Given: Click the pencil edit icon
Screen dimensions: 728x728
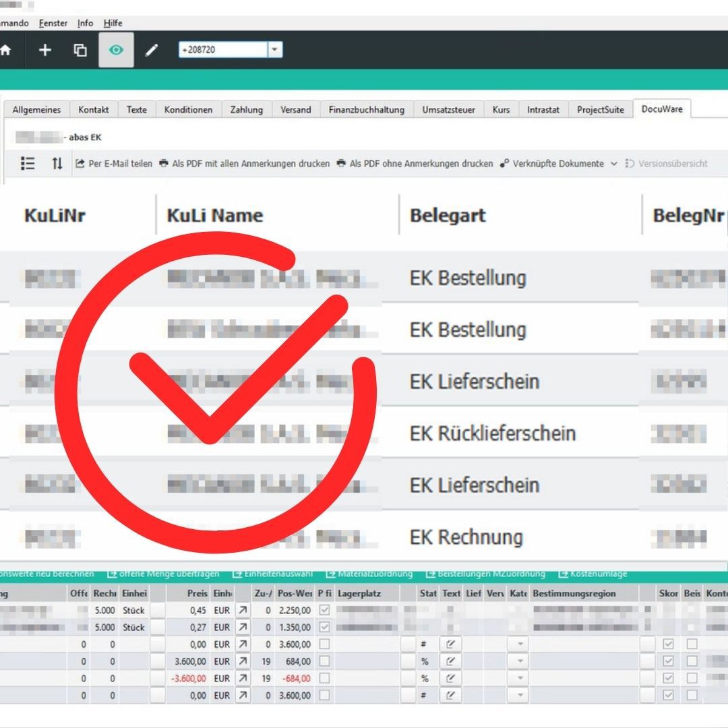Looking at the screenshot, I should tap(152, 50).
